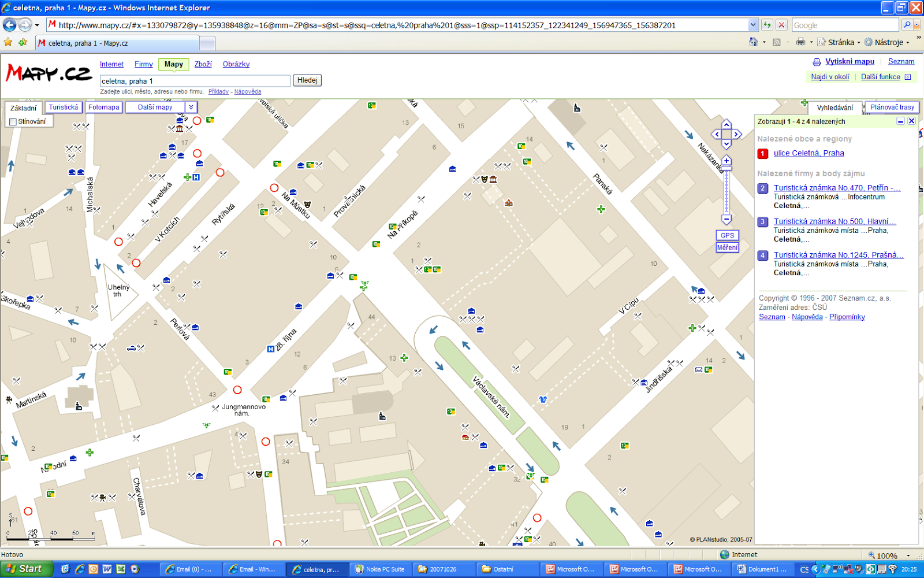This screenshot has width=924, height=578.
Task: Click the zoom slider handle
Action: tap(726, 168)
